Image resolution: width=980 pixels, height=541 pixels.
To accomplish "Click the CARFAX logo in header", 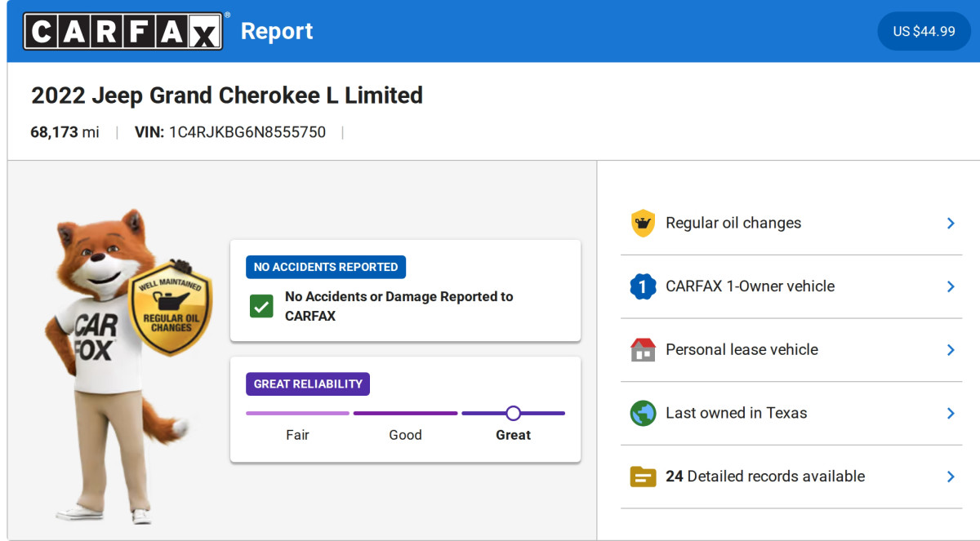I will [x=123, y=31].
